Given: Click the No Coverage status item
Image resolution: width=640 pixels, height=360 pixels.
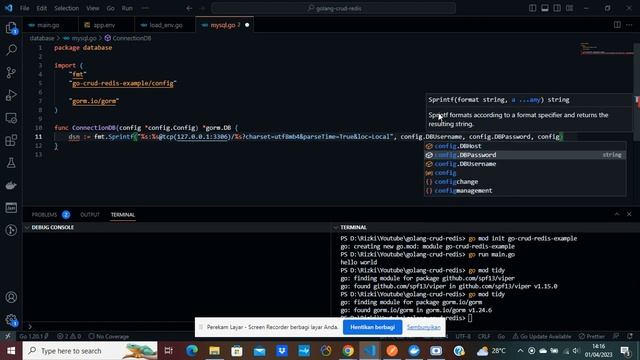Looking at the screenshot, I should pyautogui.click(x=109, y=336).
